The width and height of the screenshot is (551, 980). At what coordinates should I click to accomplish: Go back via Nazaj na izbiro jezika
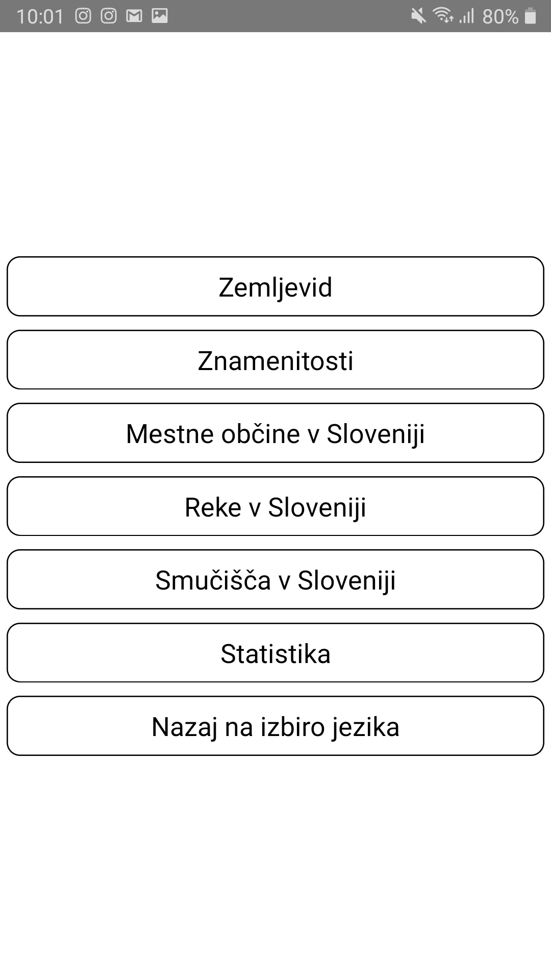(x=275, y=726)
